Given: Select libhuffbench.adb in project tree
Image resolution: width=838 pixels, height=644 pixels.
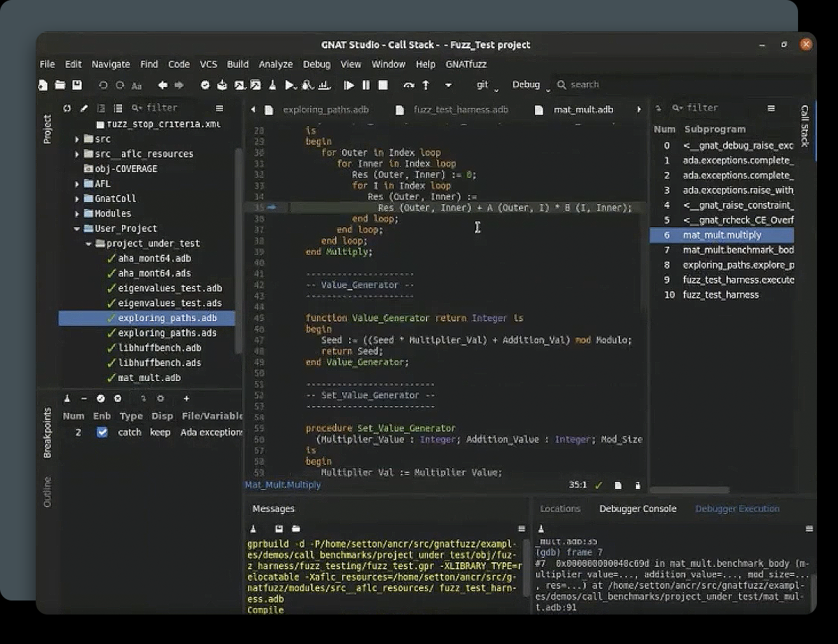Looking at the screenshot, I should [x=160, y=348].
